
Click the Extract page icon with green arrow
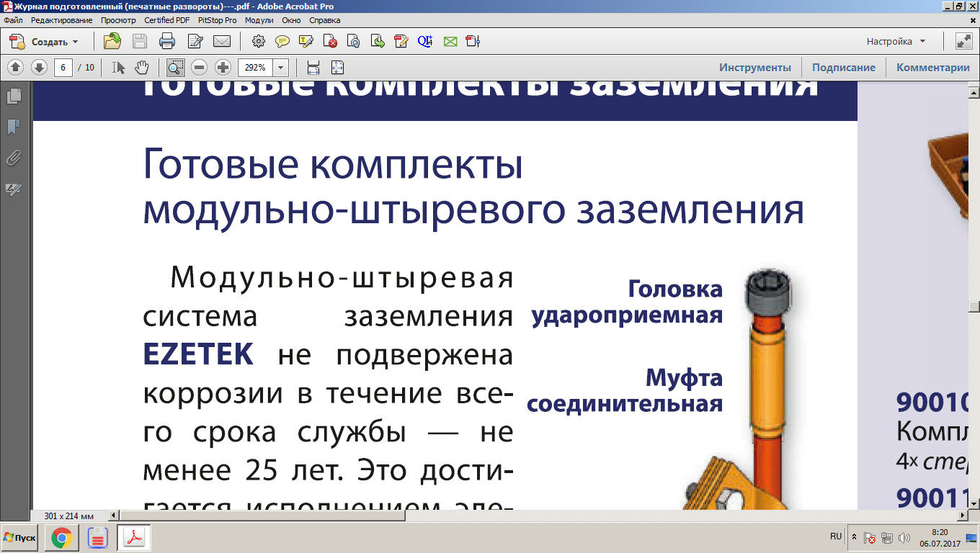point(378,41)
